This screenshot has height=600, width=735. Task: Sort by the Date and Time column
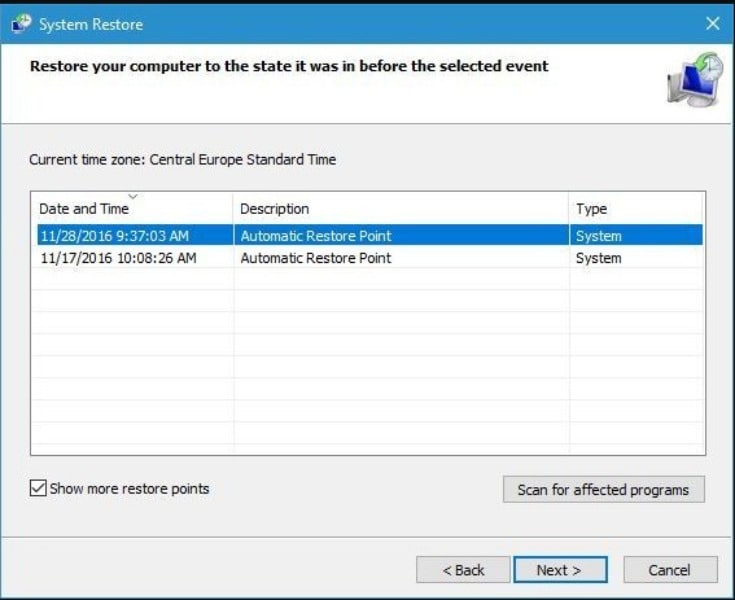click(132, 208)
